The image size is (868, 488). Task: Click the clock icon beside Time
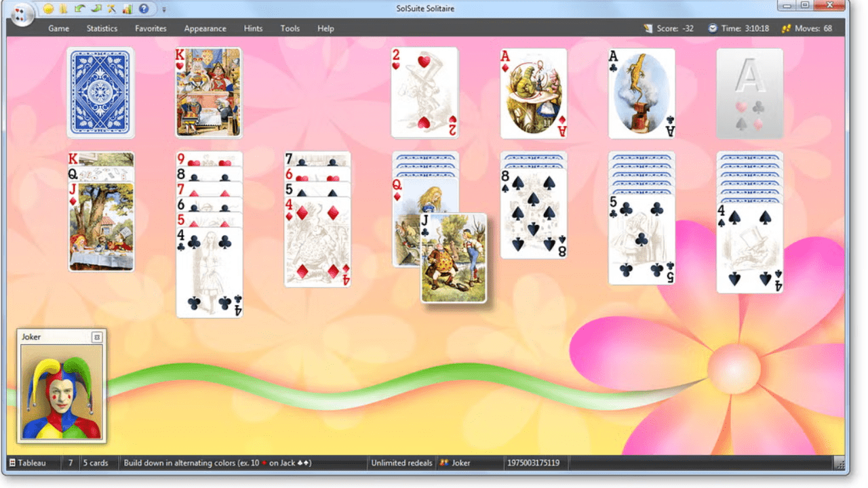point(712,28)
